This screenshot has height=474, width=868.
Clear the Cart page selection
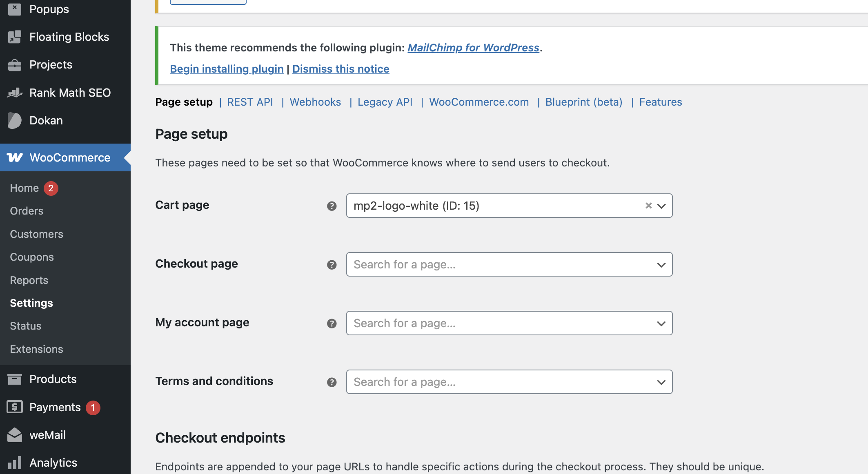(x=648, y=206)
